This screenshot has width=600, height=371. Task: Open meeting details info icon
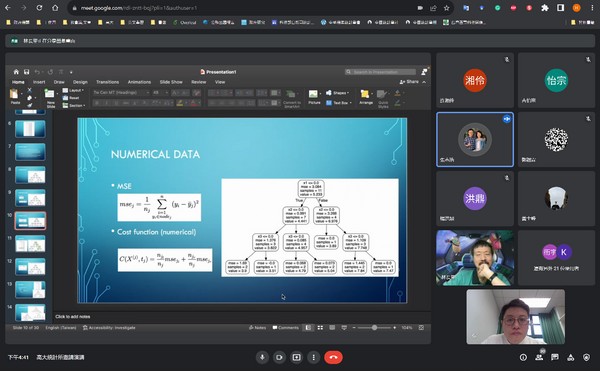tap(523, 357)
